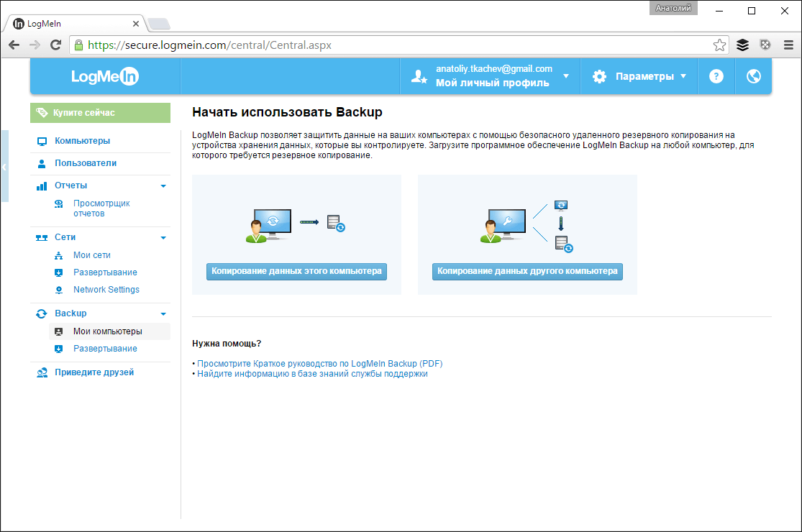Click the Backup heading in sidebar

point(70,313)
